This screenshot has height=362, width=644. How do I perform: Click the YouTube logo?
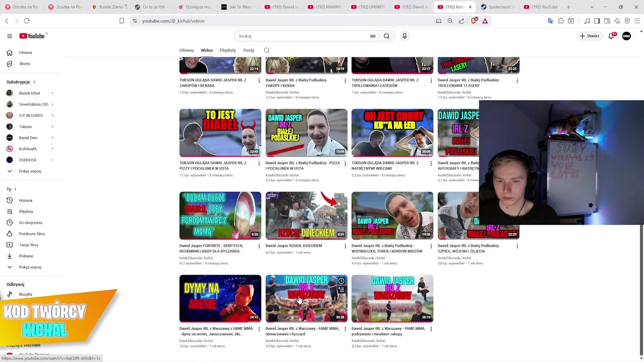[x=33, y=36]
